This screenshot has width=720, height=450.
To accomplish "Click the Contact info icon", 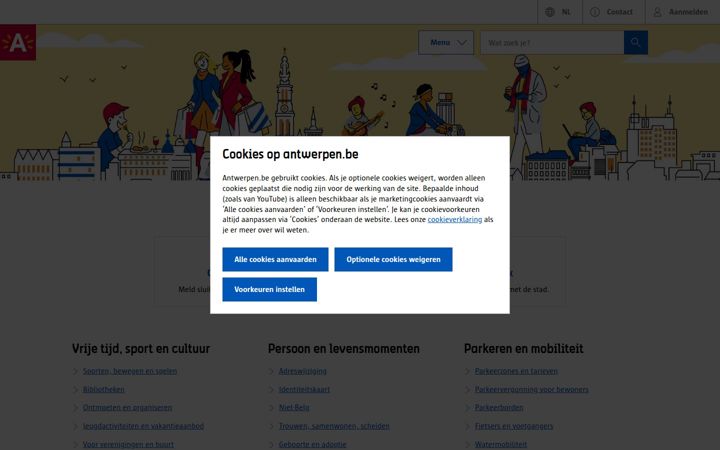I will [x=595, y=12].
